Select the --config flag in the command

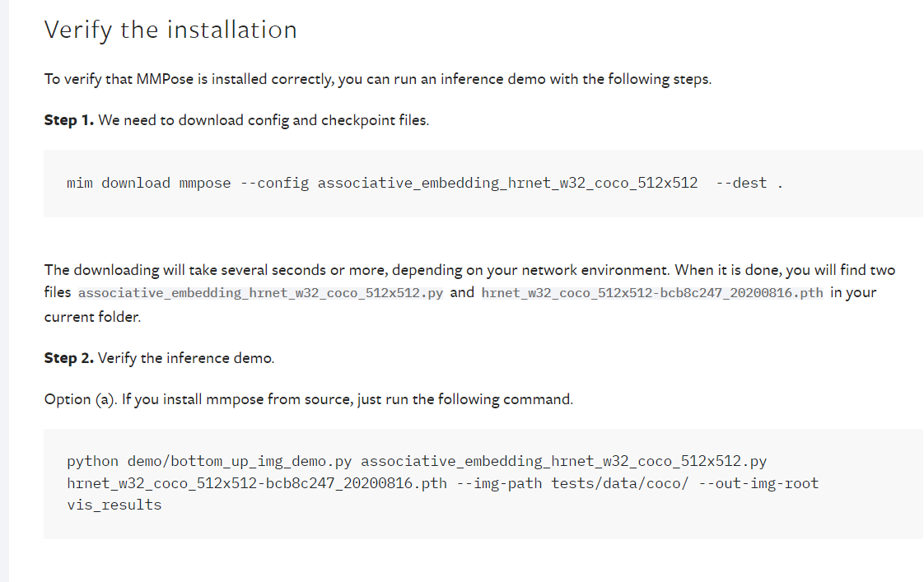pos(274,183)
